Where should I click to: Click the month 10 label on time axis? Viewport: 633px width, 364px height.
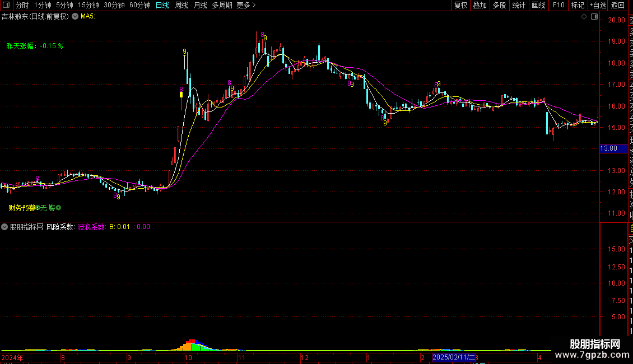click(x=188, y=358)
